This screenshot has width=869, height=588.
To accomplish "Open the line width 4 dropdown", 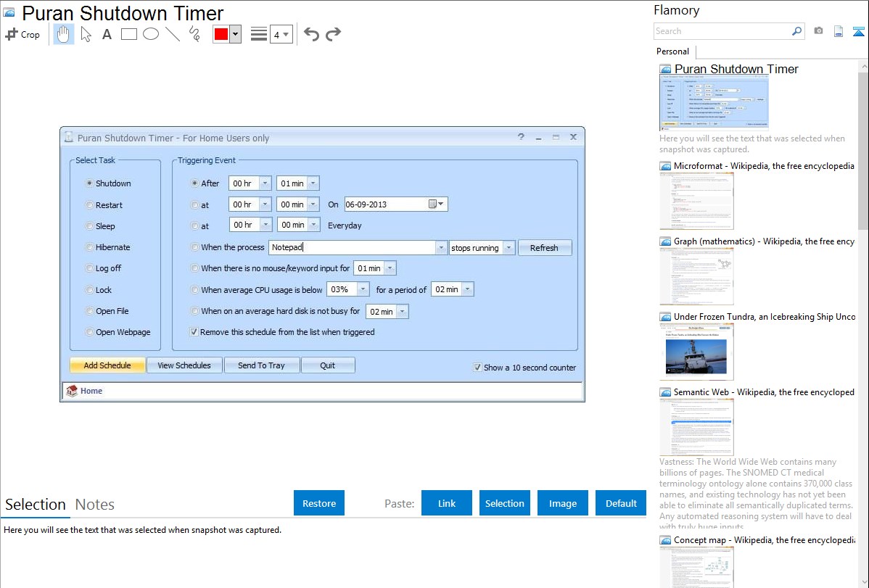I will [281, 34].
